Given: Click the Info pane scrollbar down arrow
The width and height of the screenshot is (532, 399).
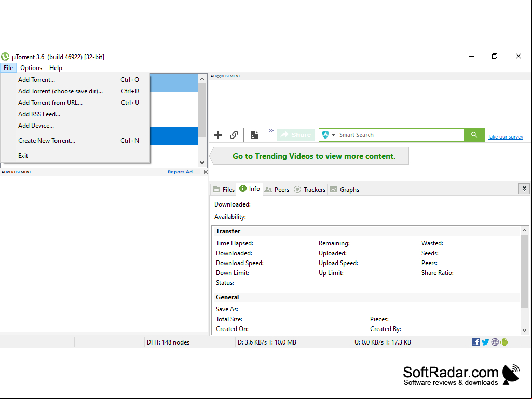Looking at the screenshot, I should point(524,330).
